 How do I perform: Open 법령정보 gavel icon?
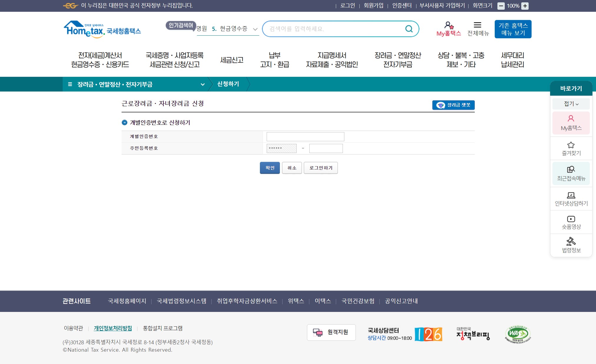point(571,245)
